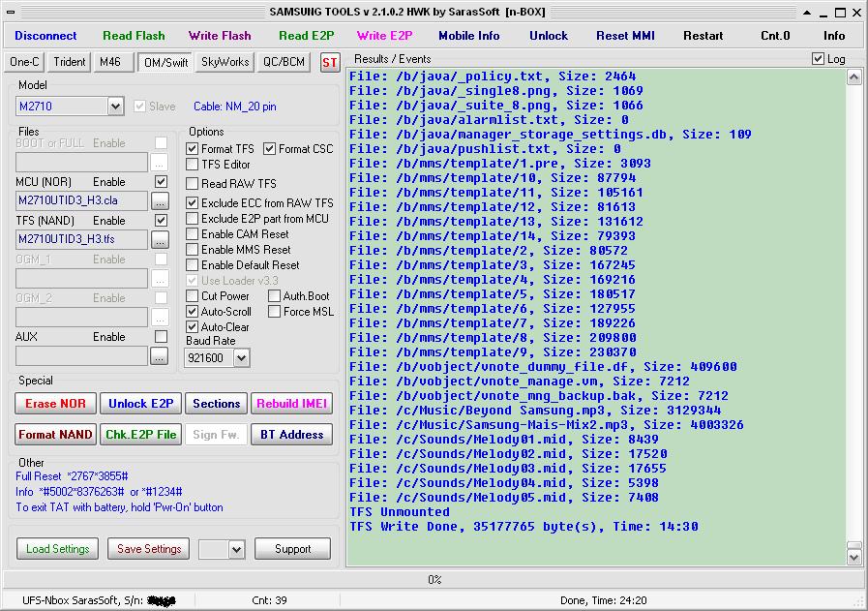Enable Exclude E2P part from MCU

193,218
